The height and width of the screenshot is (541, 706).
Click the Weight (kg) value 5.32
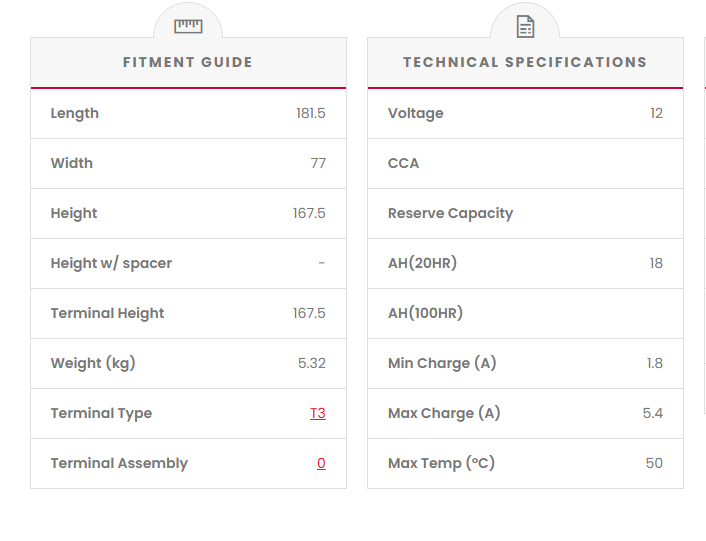click(312, 363)
